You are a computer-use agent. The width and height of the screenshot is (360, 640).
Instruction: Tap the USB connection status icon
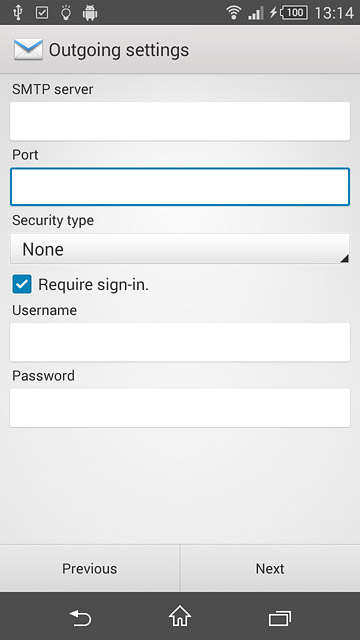pyautogui.click(x=17, y=13)
